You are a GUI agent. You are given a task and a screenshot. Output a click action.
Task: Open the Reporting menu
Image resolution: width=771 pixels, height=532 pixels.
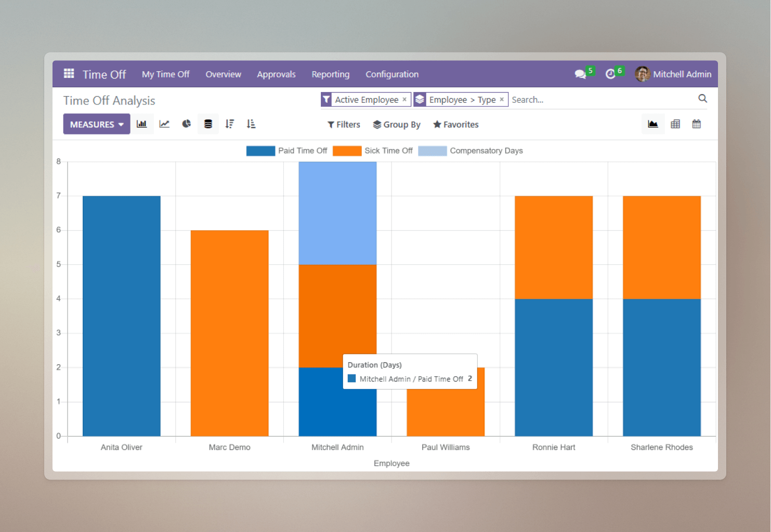point(331,74)
